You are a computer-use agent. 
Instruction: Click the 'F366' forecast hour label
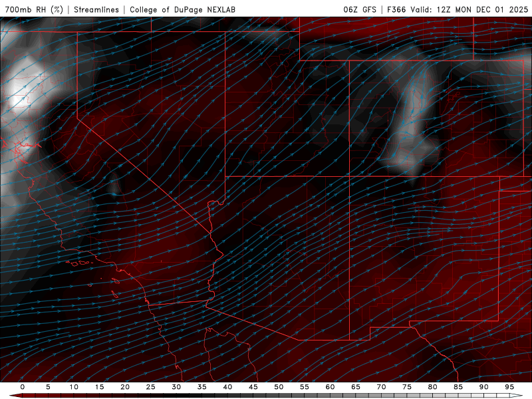click(396, 9)
